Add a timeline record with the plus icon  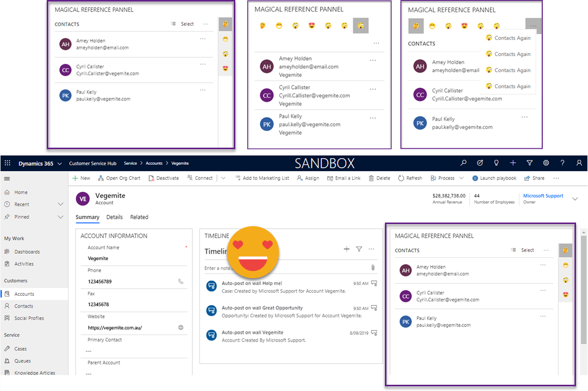[x=346, y=249]
